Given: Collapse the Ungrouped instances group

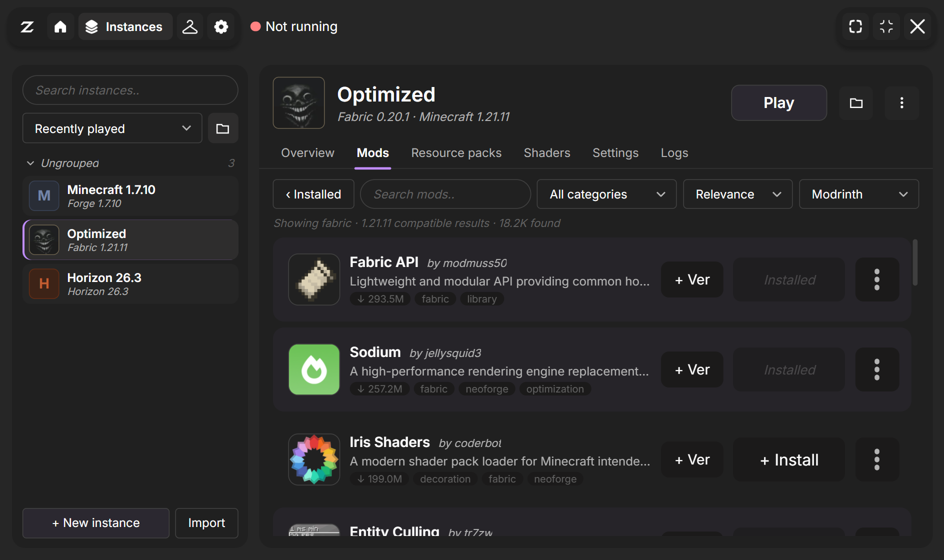Looking at the screenshot, I should click(x=30, y=163).
